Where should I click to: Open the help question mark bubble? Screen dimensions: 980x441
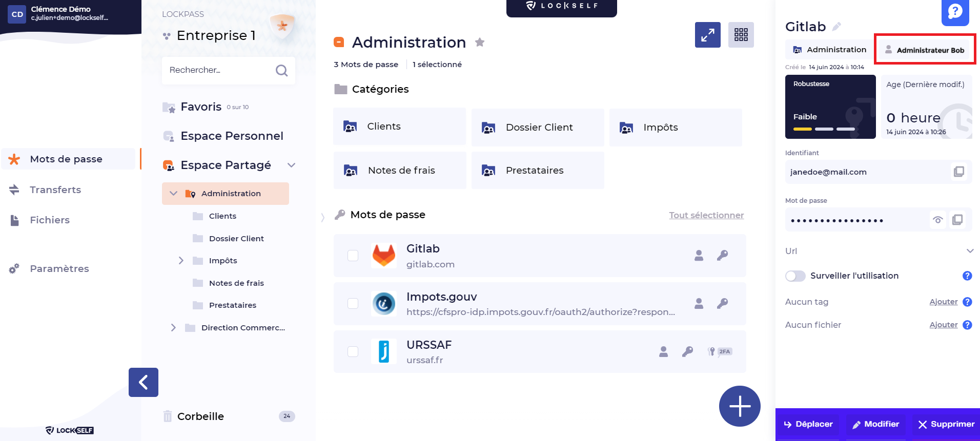[x=955, y=11]
